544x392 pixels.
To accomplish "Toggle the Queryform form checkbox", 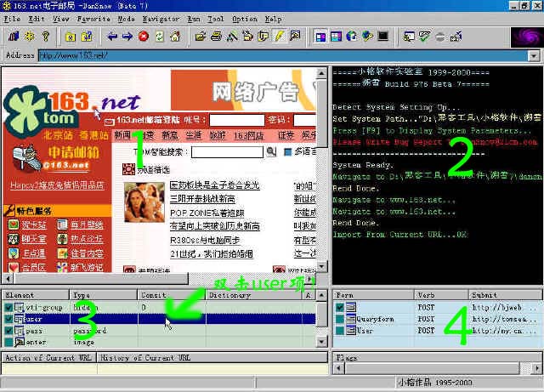I will [340, 319].
